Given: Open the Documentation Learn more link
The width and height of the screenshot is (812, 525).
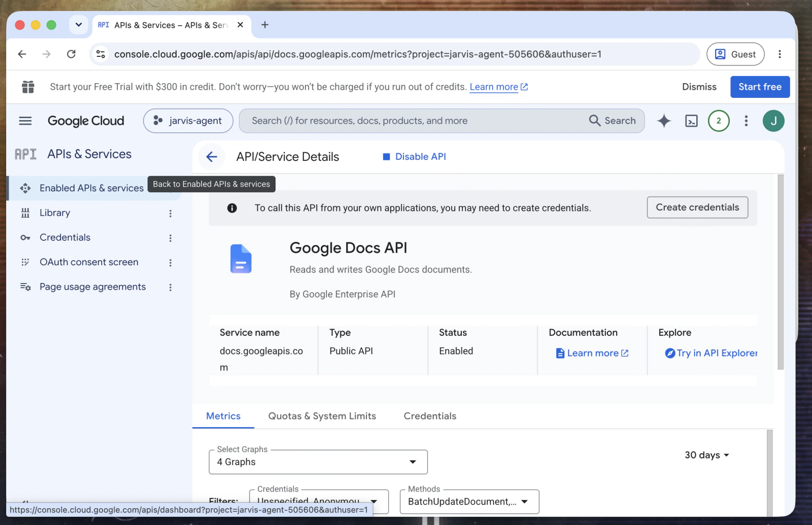Looking at the screenshot, I should (592, 353).
